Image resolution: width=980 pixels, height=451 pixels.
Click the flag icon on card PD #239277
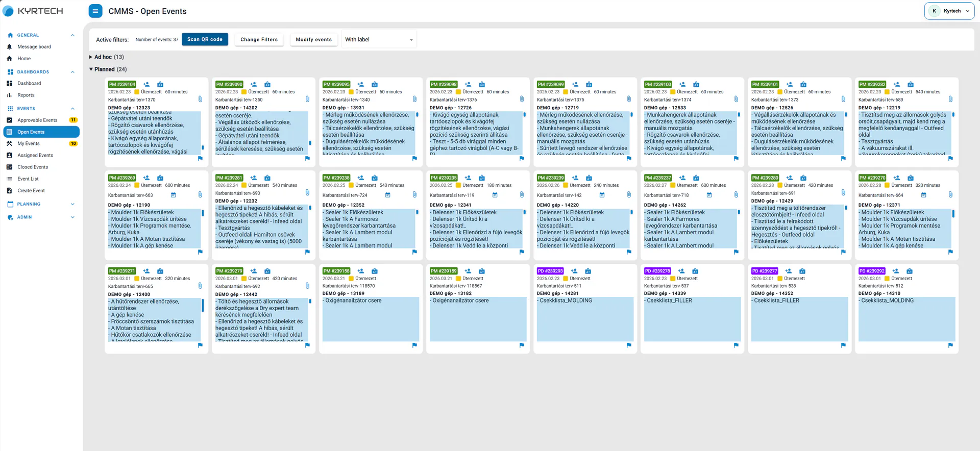coord(843,345)
